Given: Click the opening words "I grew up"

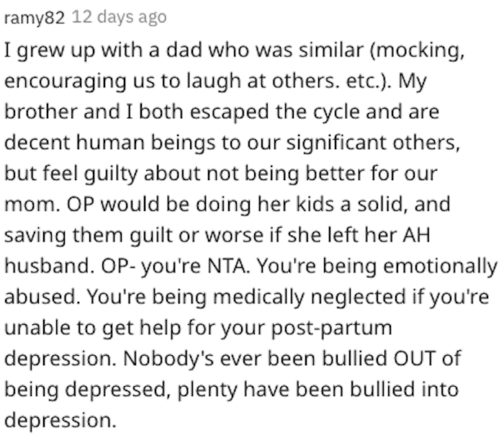Looking at the screenshot, I should coord(50,51).
